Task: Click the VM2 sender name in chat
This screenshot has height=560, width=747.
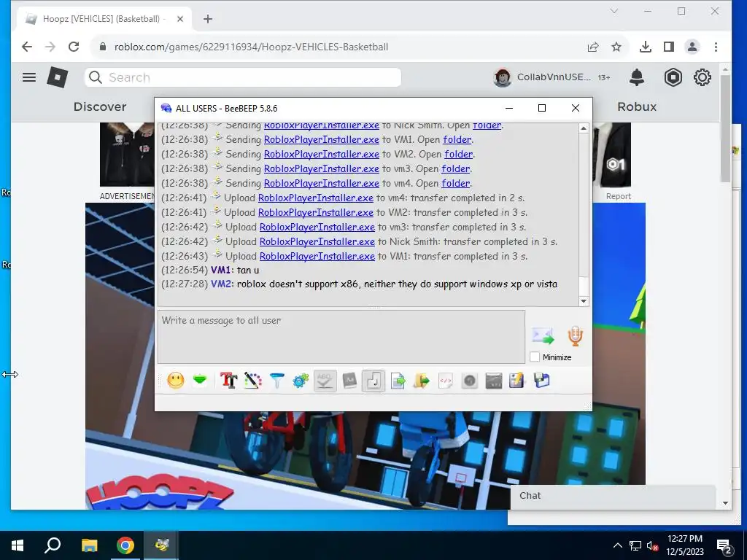Action: click(221, 284)
